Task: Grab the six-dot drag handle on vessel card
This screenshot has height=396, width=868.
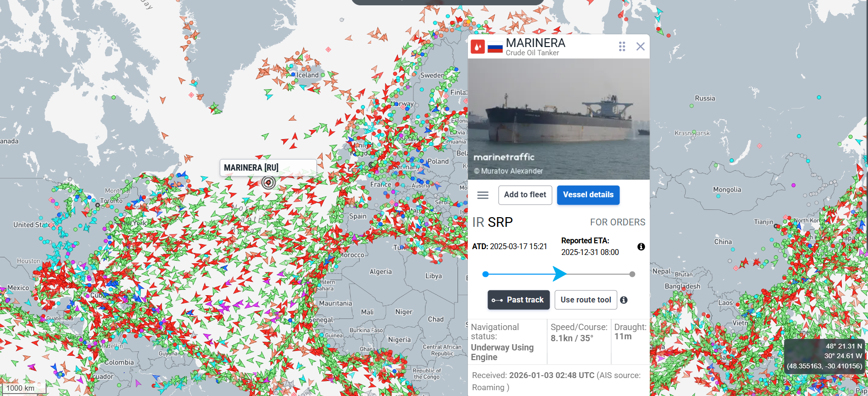Action: coord(622,47)
